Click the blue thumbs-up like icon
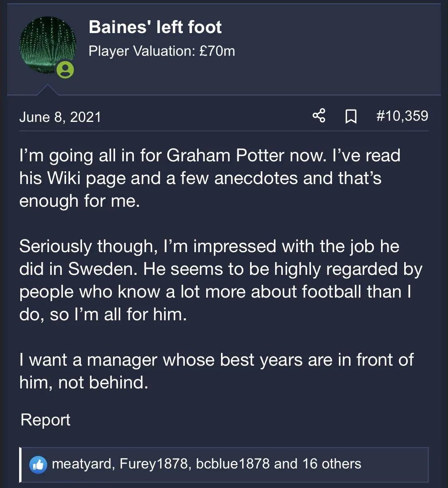The image size is (448, 488). (38, 464)
